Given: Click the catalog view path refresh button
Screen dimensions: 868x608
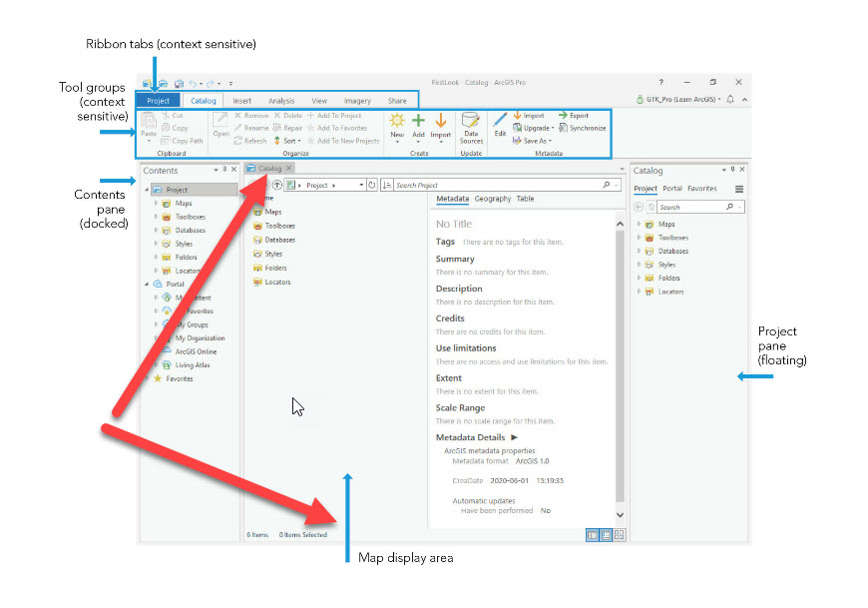Looking at the screenshot, I should 372,185.
